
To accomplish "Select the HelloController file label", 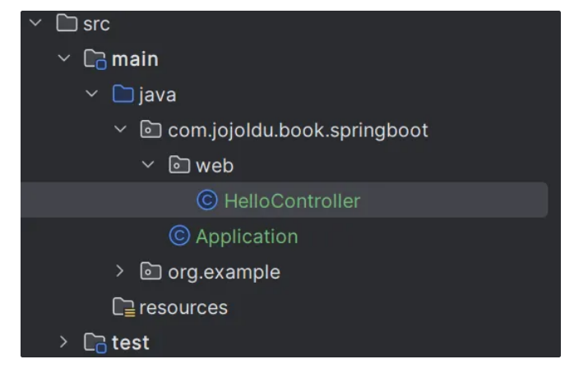I will 292,200.
